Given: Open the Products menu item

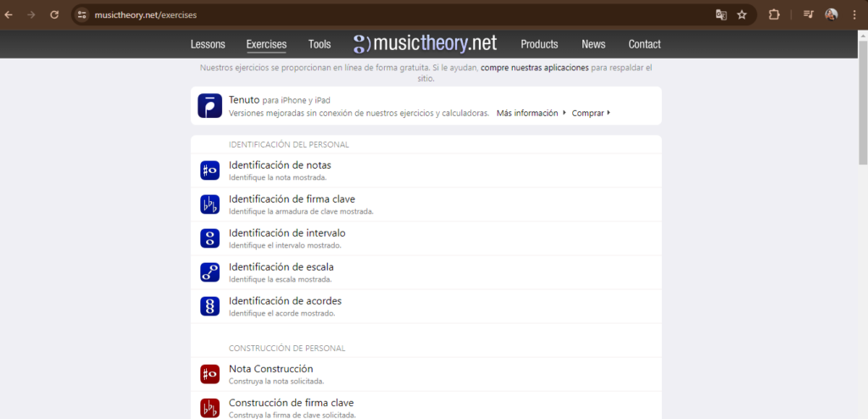Looking at the screenshot, I should tap(539, 44).
